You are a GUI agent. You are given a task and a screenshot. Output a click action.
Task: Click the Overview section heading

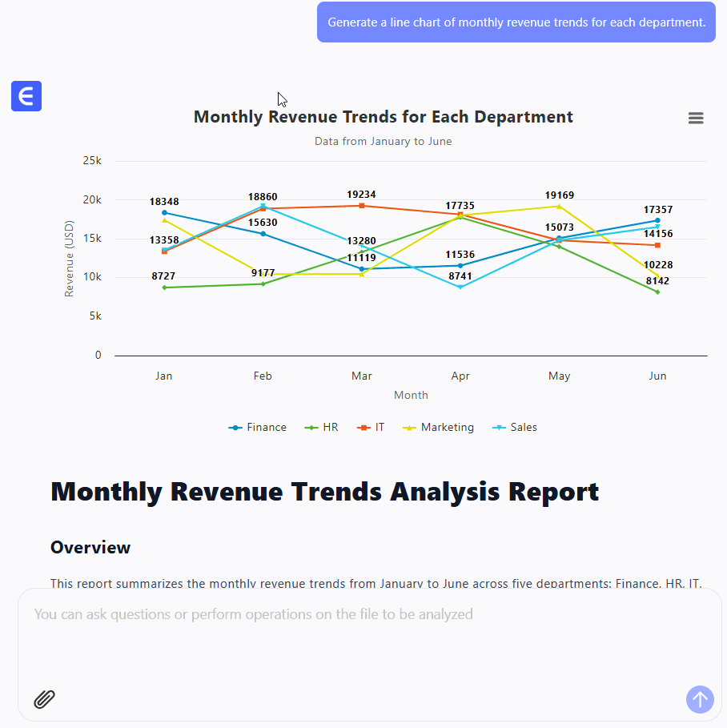pos(90,548)
